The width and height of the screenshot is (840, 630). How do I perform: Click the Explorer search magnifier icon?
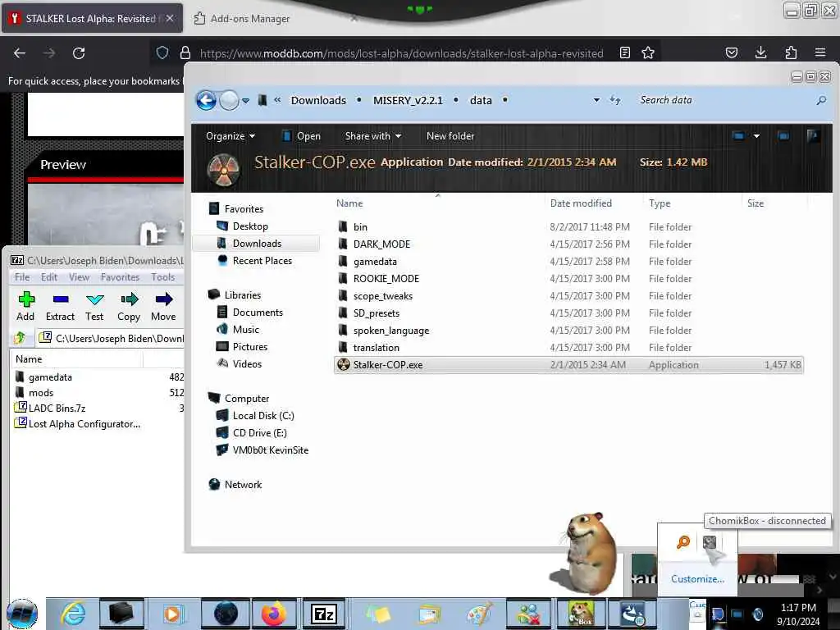pos(820,100)
